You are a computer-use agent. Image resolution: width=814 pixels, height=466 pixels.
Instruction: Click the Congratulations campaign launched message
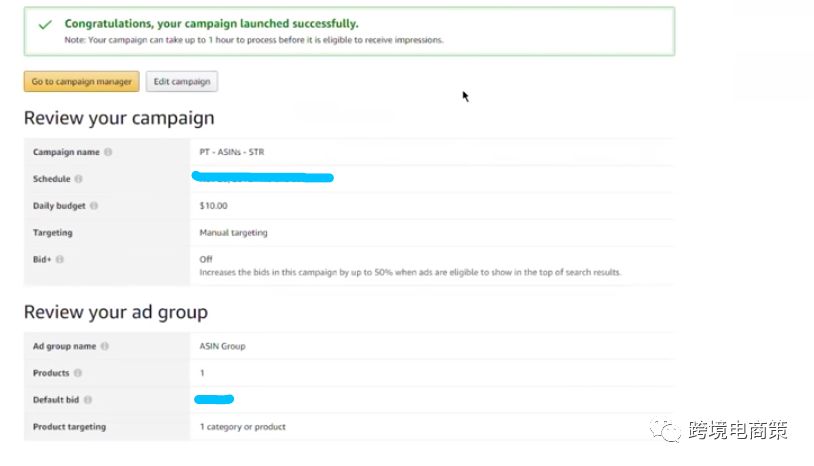(x=211, y=23)
